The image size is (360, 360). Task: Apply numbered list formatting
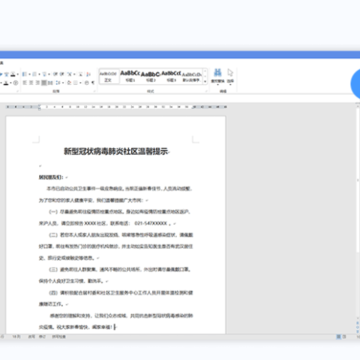pyautogui.click(x=35, y=74)
